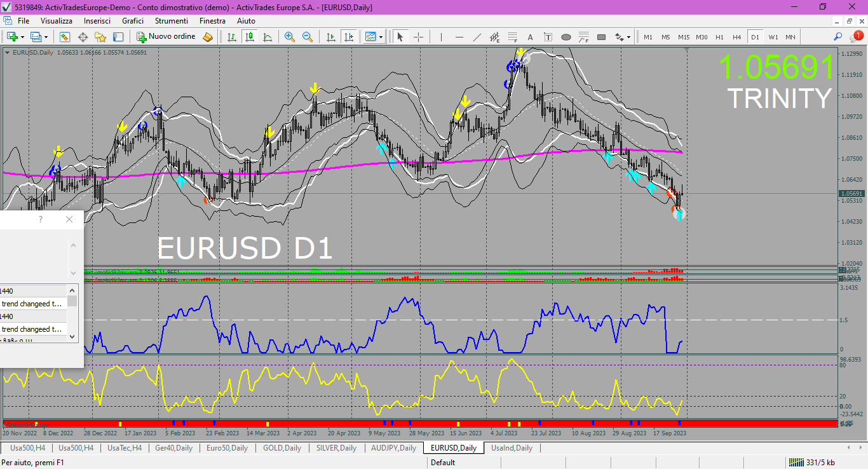The width and height of the screenshot is (868, 469).
Task: Select the D1 timeframe button
Action: (755, 37)
